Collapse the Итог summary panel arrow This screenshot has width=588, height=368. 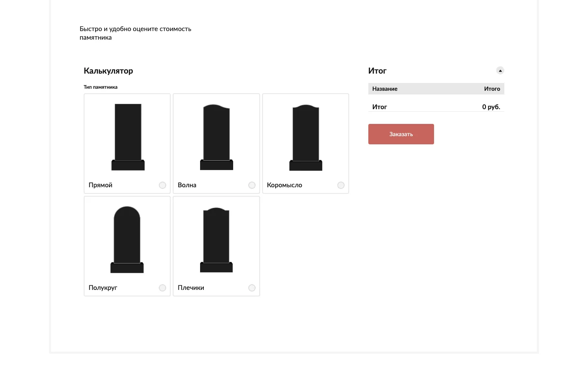500,70
